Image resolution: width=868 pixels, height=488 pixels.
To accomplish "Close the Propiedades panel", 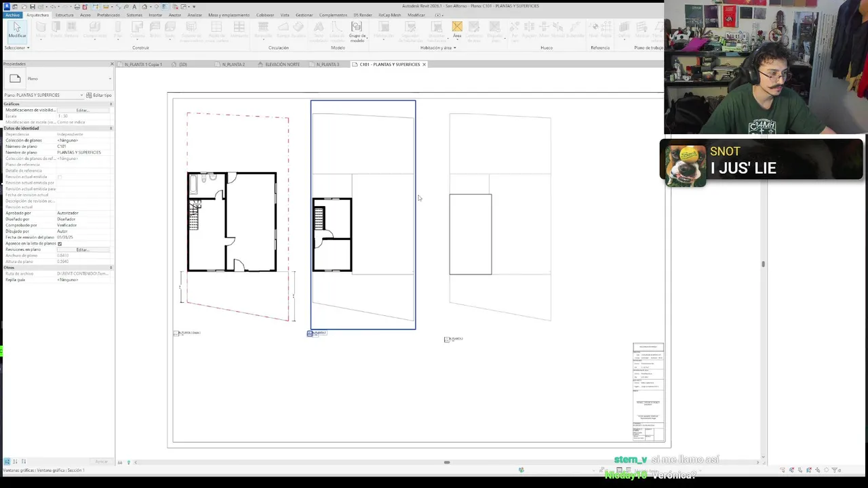I will click(112, 64).
